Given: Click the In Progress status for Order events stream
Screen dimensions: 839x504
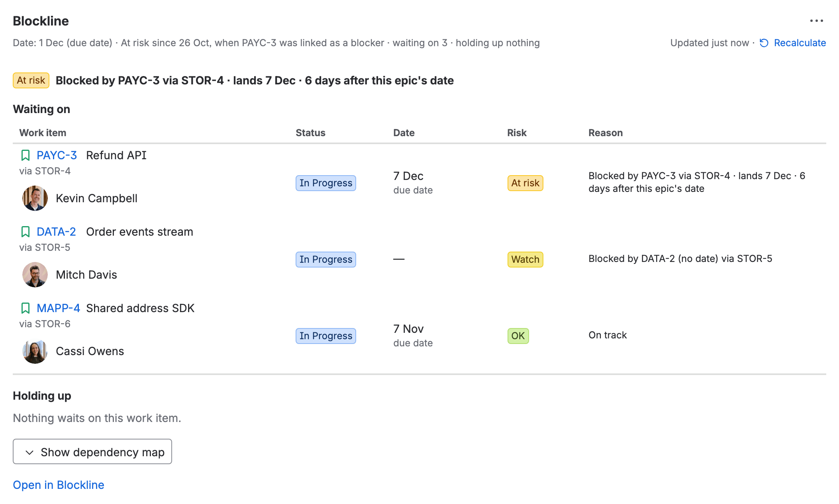Looking at the screenshot, I should click(326, 260).
